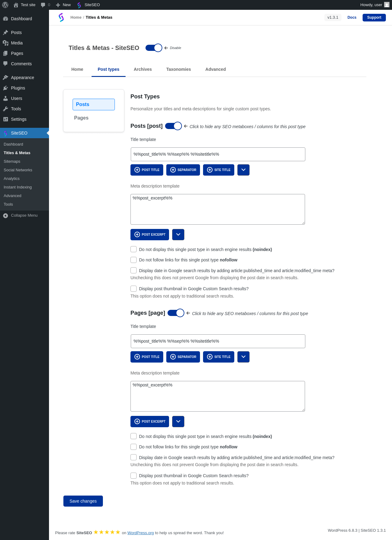The height and width of the screenshot is (540, 392).
Task: Expand more tags for Pages title template
Action: pyautogui.click(x=243, y=357)
